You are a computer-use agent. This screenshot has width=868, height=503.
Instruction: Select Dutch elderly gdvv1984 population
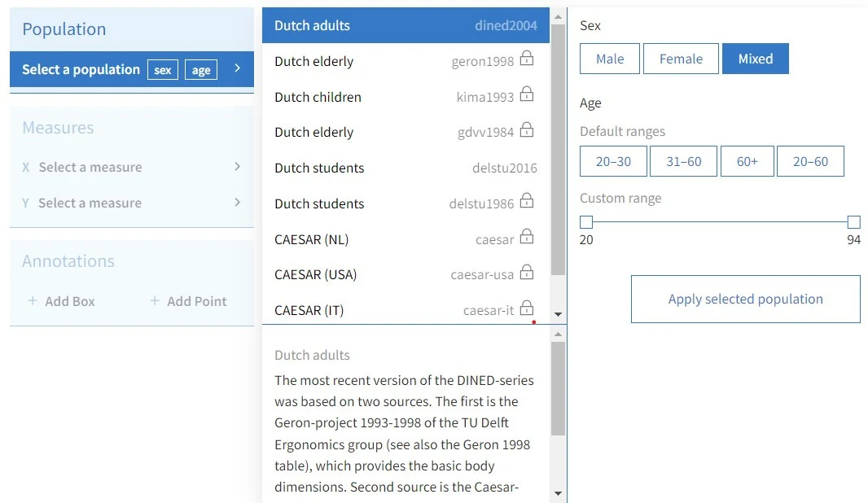coord(406,132)
